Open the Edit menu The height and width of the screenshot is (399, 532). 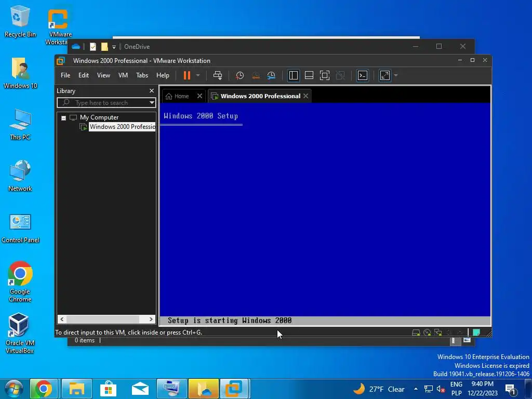[84, 75]
